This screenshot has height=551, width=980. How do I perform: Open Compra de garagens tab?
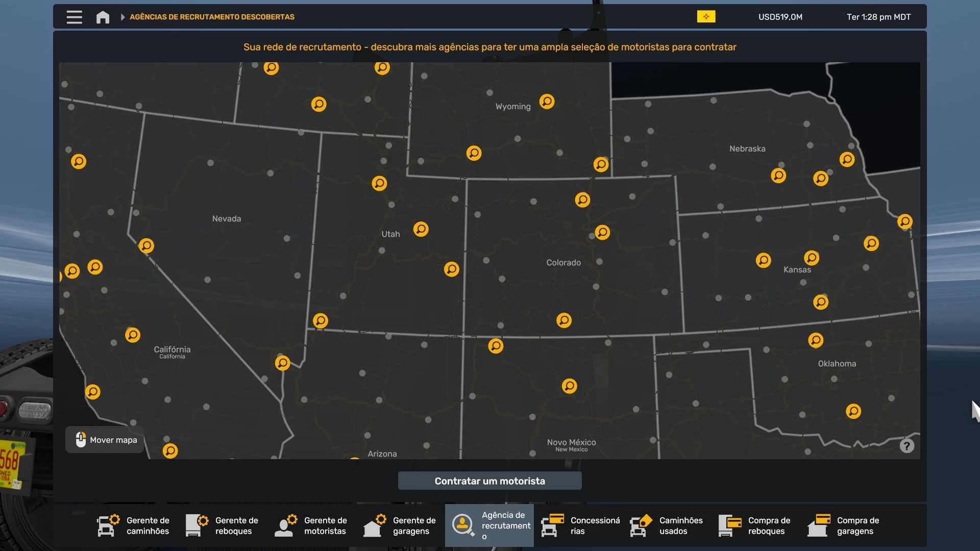coord(844,525)
